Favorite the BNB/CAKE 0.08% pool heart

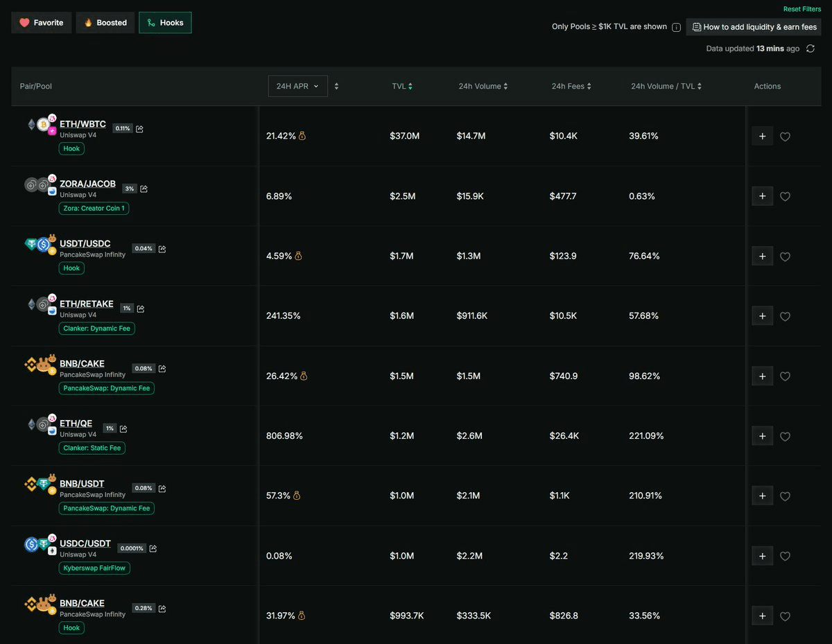point(785,376)
